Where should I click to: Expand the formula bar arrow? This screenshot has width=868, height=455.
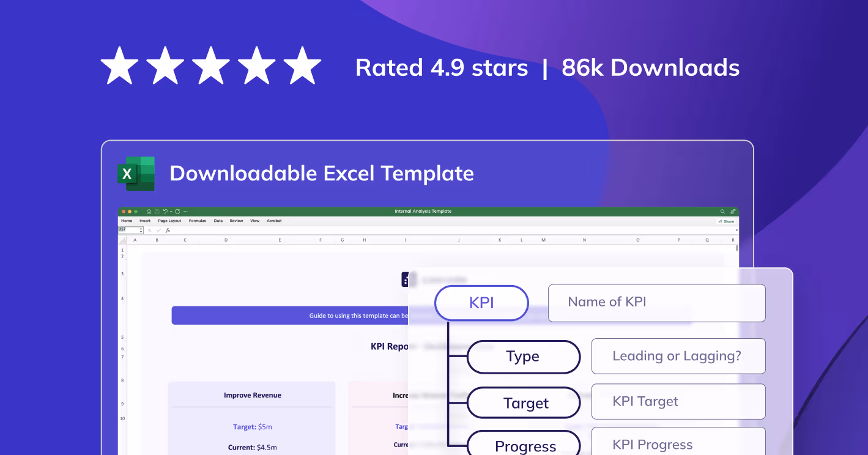pos(736,230)
